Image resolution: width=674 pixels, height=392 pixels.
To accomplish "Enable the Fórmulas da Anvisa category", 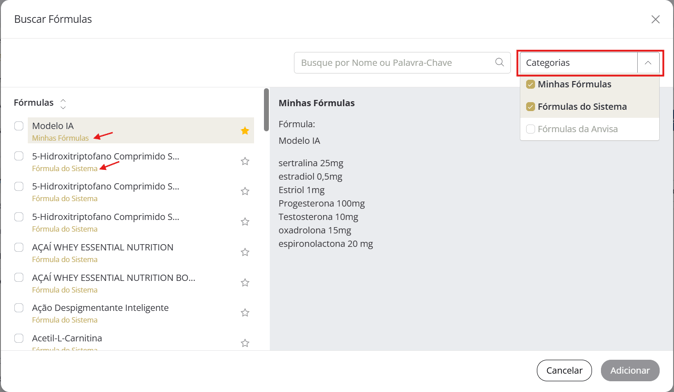I will click(x=530, y=129).
